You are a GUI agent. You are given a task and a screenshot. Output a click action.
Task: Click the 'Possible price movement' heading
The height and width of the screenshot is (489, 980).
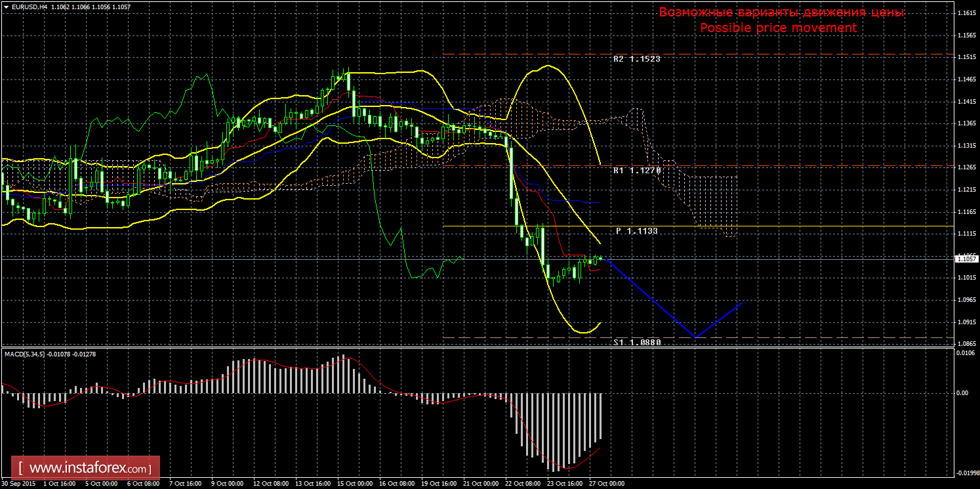coord(778,28)
